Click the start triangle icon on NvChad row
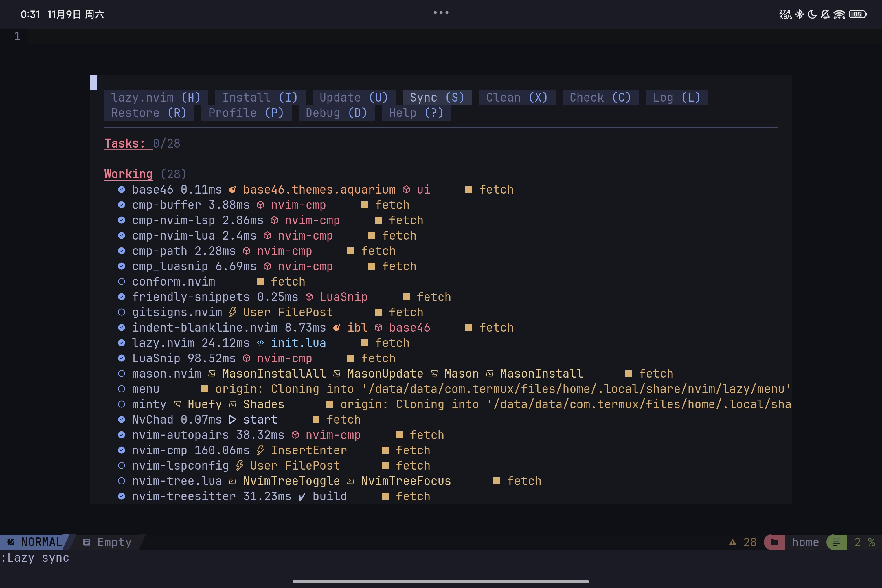882x588 pixels. pos(232,420)
